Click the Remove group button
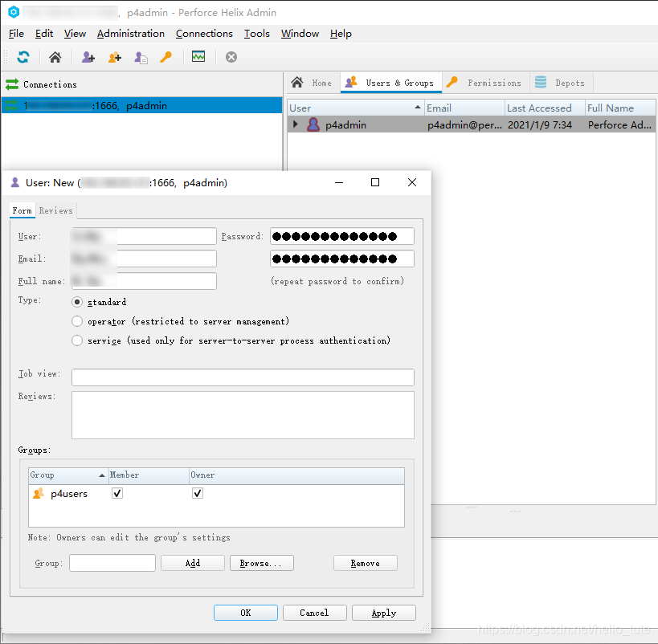The image size is (658, 644). tap(365, 563)
